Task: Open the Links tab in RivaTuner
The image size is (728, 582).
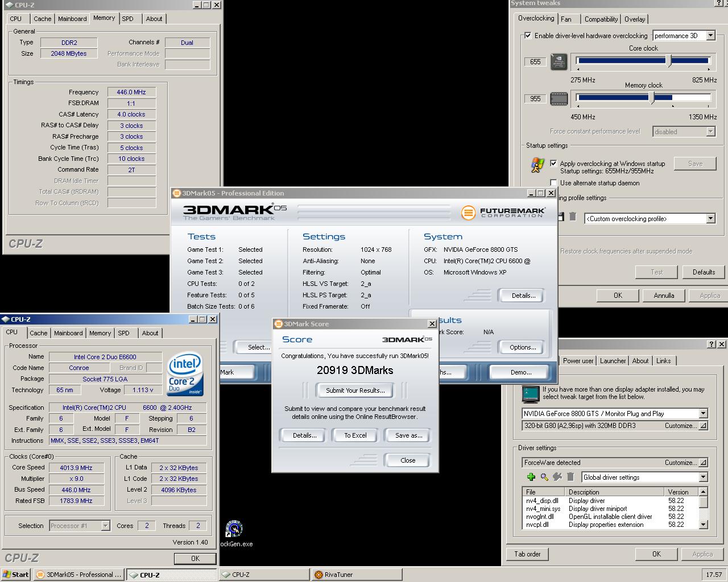Action: [x=663, y=360]
